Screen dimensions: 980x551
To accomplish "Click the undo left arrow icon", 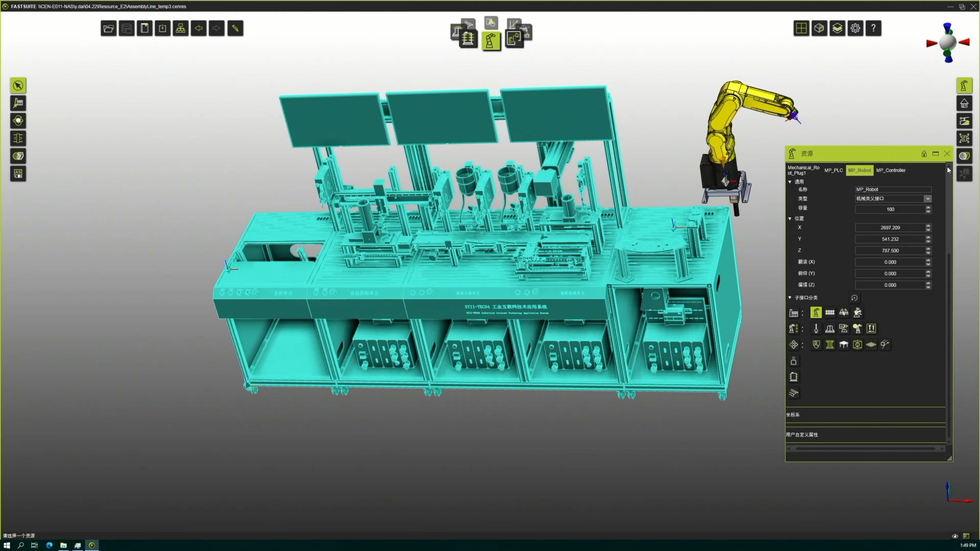I will 199,29.
